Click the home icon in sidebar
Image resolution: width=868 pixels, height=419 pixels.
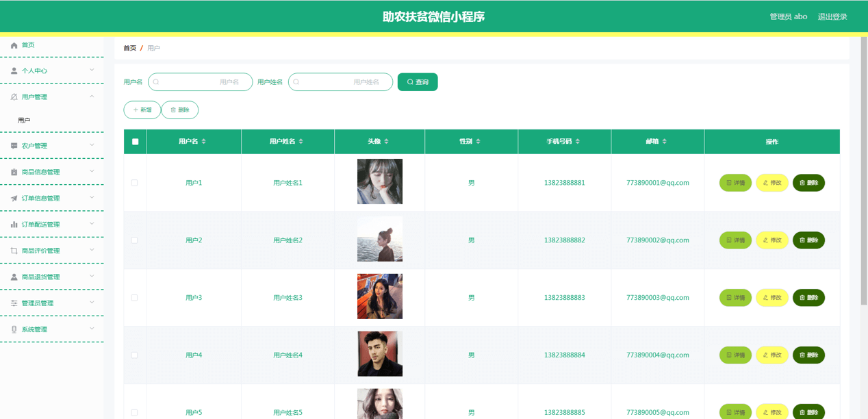coord(14,45)
